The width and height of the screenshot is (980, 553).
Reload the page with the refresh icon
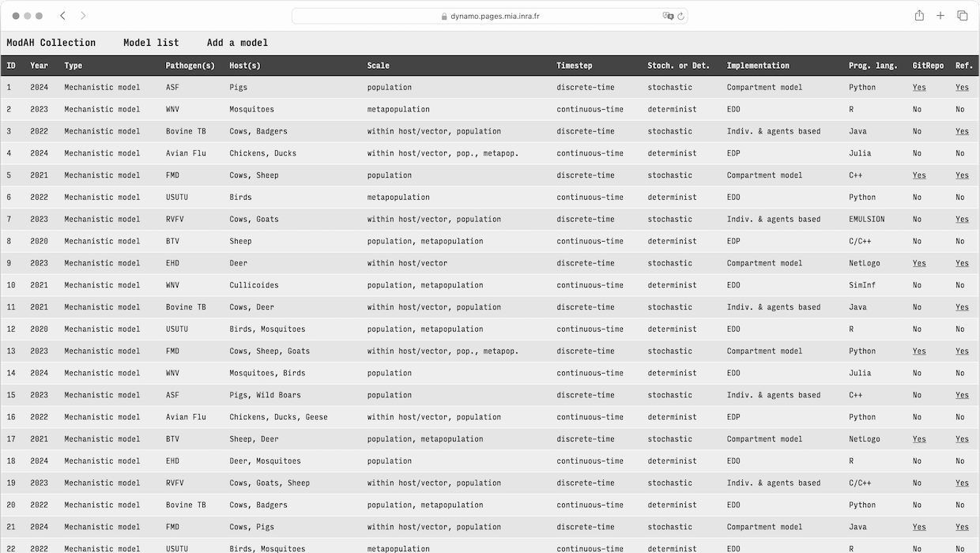coord(680,16)
